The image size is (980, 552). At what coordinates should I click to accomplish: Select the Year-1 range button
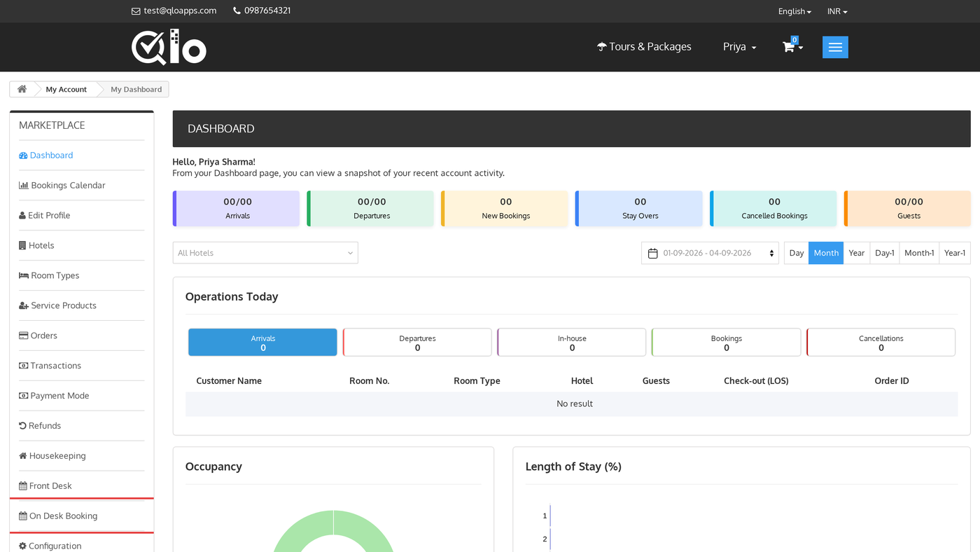955,253
